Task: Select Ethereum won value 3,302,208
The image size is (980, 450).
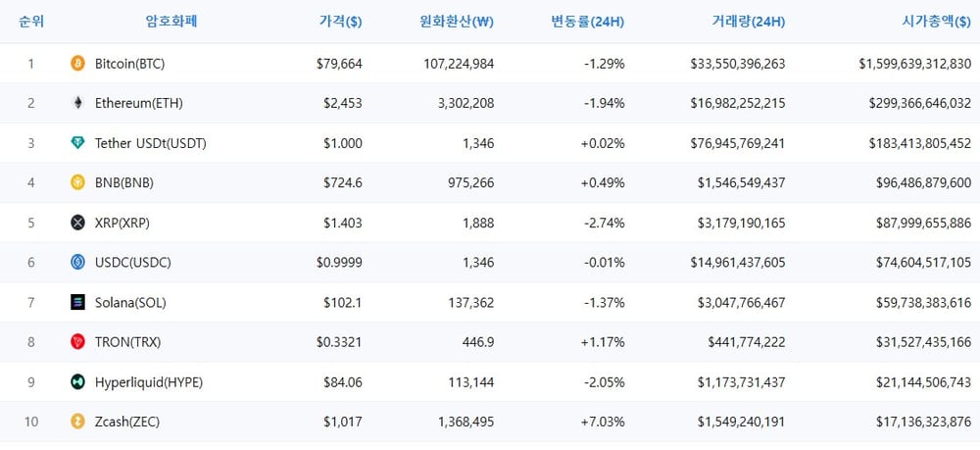Action: tap(466, 104)
